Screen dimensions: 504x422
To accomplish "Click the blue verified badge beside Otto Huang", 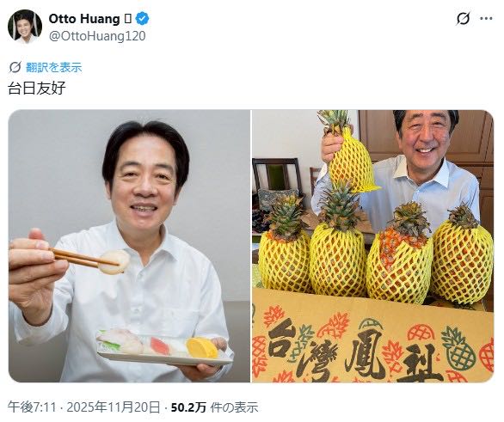I will (x=142, y=19).
